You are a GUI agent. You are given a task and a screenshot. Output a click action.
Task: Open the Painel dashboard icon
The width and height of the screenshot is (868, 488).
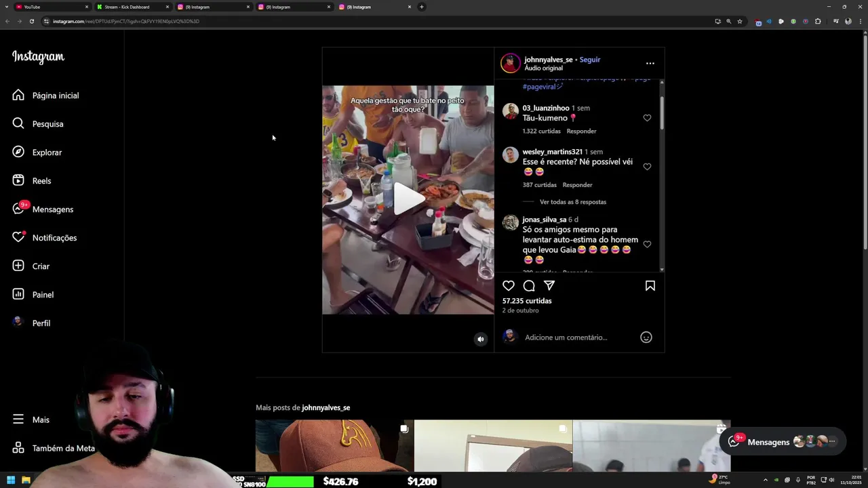click(x=18, y=294)
